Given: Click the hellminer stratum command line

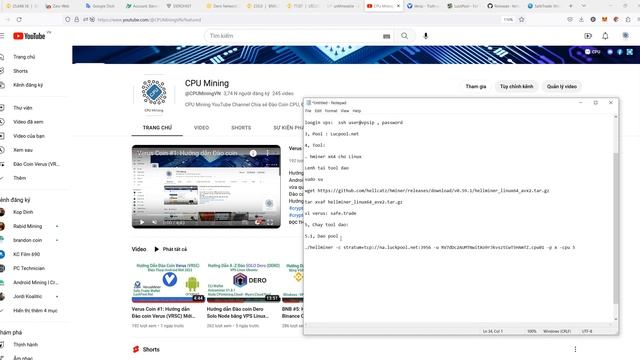Looking at the screenshot, I should pos(440,247).
